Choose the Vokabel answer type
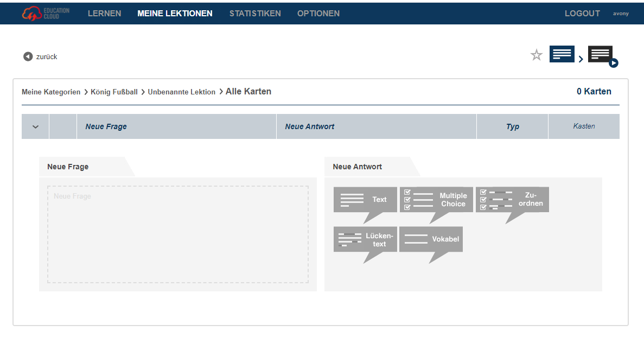The height and width of the screenshot is (350, 644). click(x=431, y=239)
